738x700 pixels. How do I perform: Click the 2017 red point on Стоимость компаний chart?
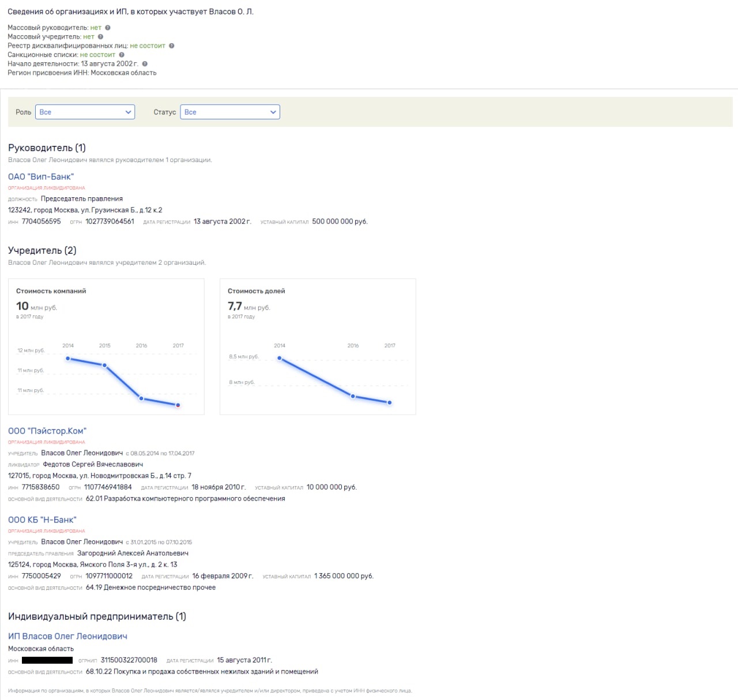[x=178, y=405]
